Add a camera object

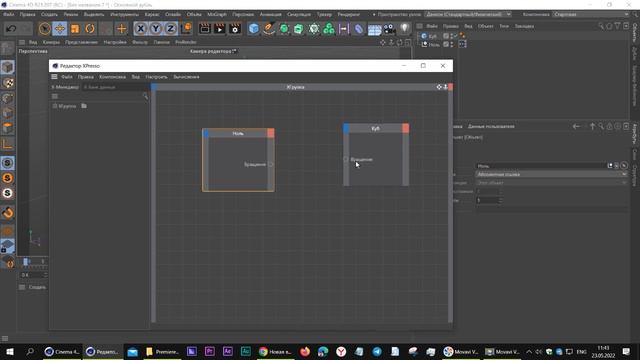tap(389, 29)
